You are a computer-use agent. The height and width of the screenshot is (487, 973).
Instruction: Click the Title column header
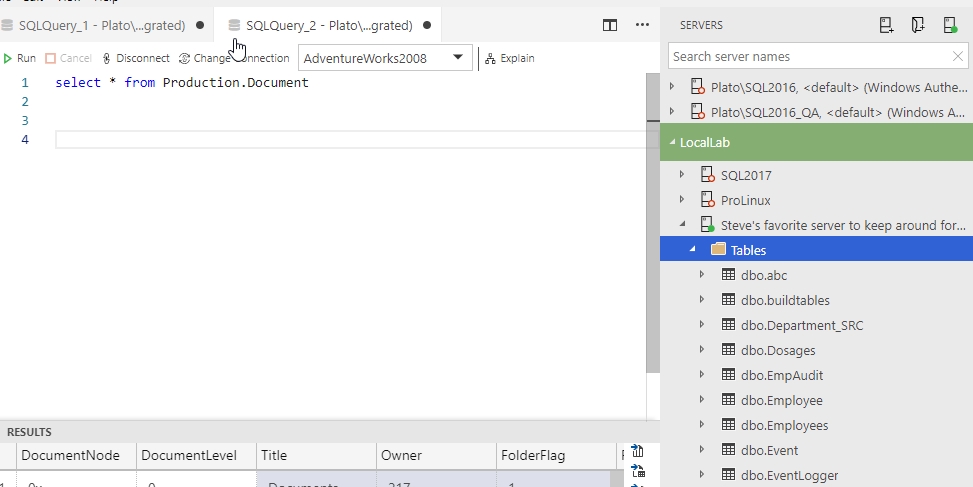(x=316, y=455)
